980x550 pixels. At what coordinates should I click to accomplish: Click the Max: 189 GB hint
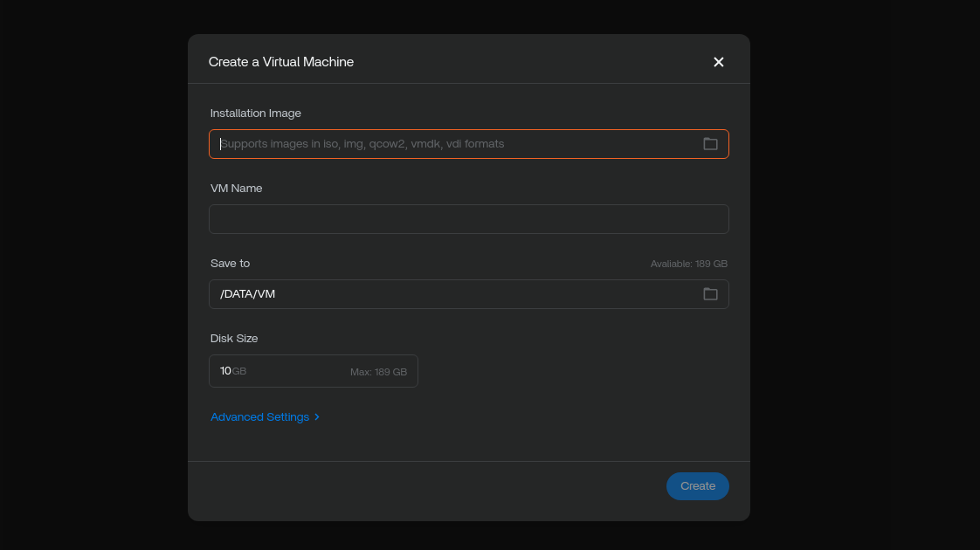pos(378,372)
